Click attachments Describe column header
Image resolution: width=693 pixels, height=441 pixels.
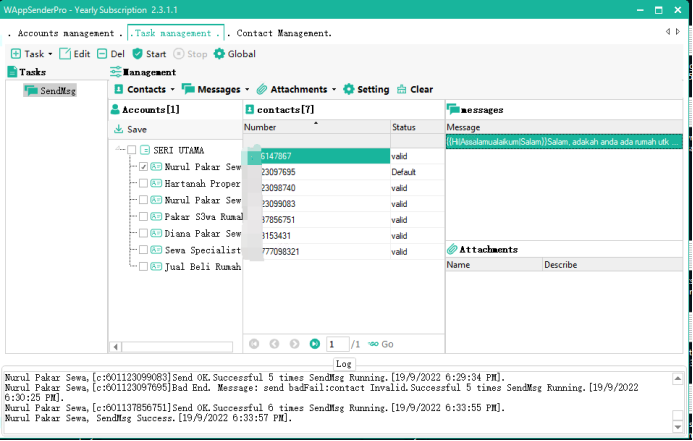(x=613, y=265)
